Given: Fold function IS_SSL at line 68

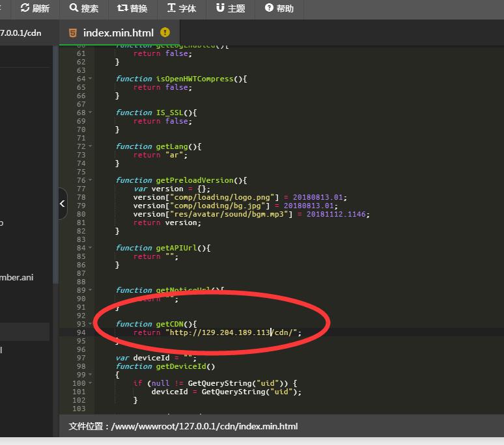Looking at the screenshot, I should coord(91,113).
